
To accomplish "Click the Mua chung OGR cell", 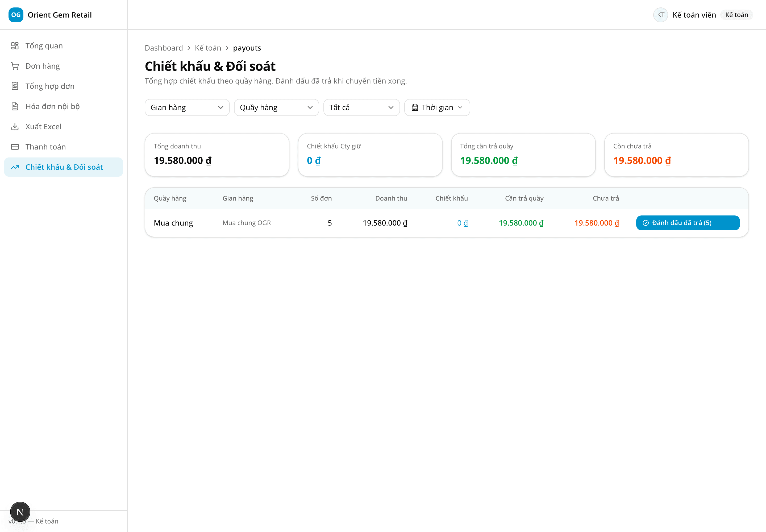I will (x=247, y=223).
